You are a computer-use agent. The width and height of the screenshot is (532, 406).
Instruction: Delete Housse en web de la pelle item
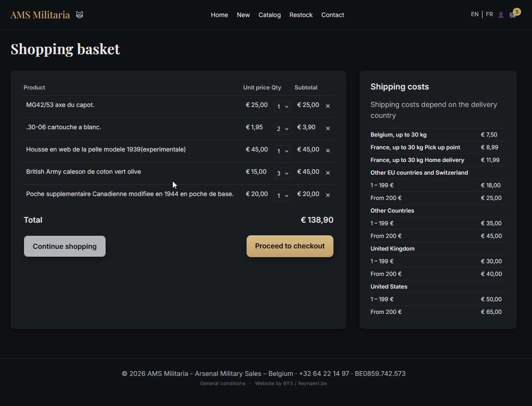328,151
